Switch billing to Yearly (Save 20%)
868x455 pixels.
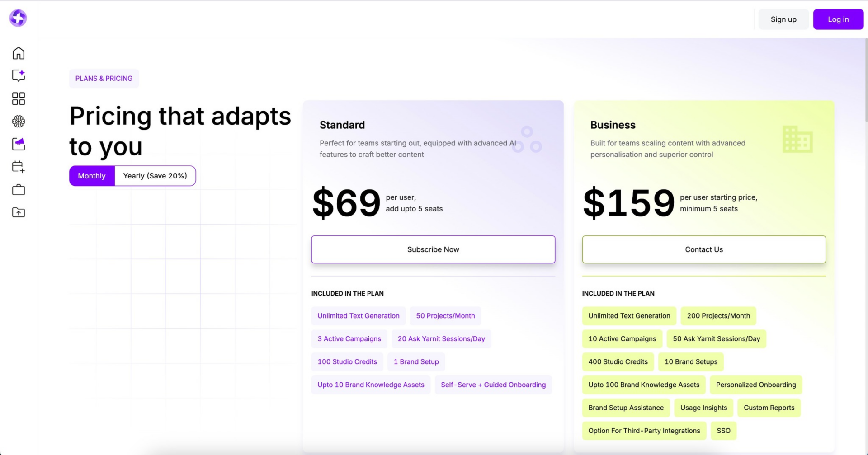(x=155, y=176)
